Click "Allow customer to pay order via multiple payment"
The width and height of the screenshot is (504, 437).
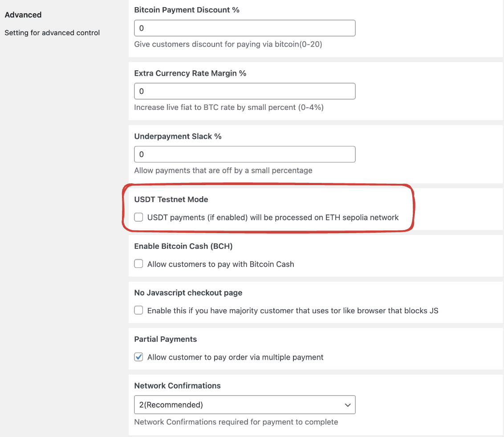(x=235, y=357)
